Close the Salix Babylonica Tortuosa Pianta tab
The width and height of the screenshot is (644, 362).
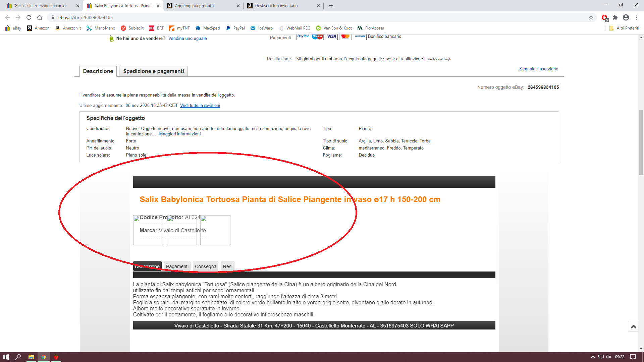tap(158, 6)
